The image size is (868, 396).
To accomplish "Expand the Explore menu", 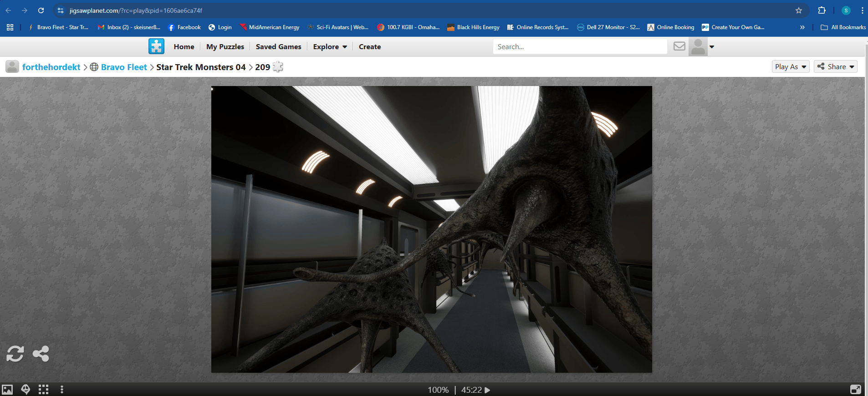I will click(330, 46).
